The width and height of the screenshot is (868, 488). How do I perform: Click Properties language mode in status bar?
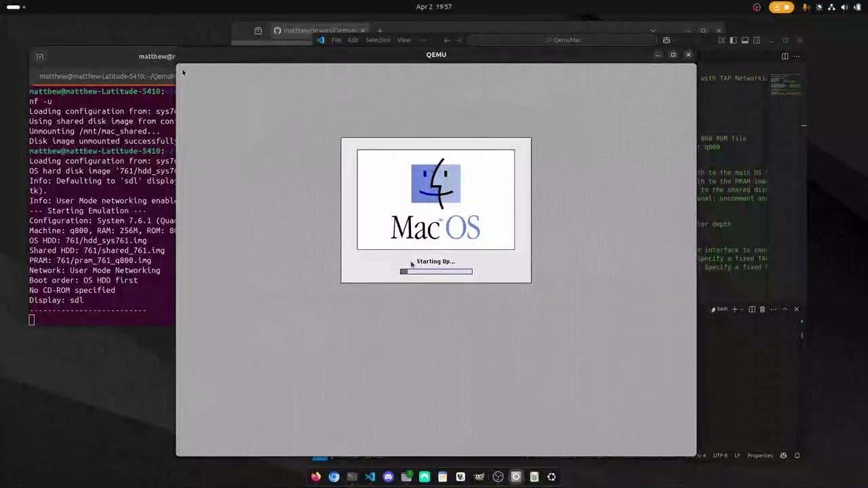760,455
